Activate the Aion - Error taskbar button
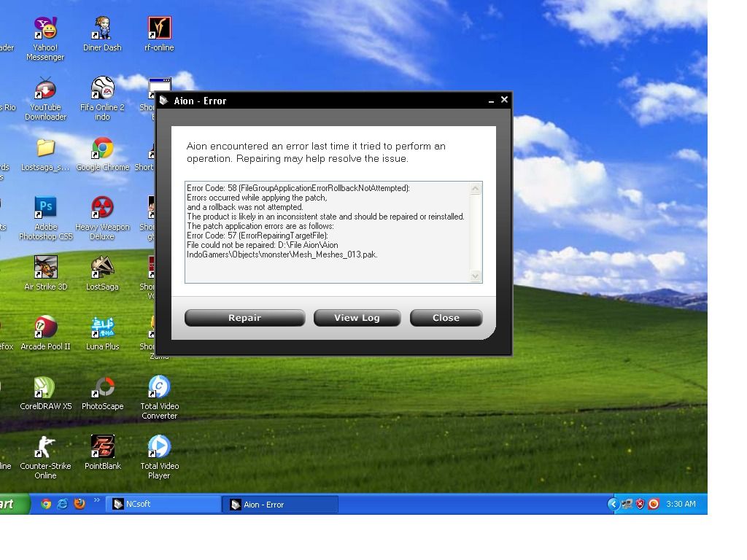This screenshot has width=747, height=560. coord(281,505)
